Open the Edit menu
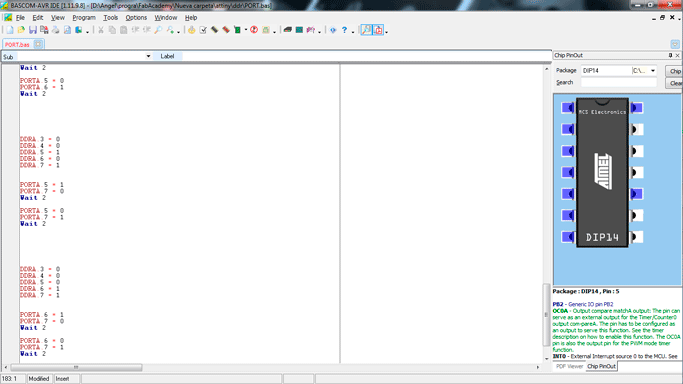Viewport: 683px width, 384px height. (38, 18)
